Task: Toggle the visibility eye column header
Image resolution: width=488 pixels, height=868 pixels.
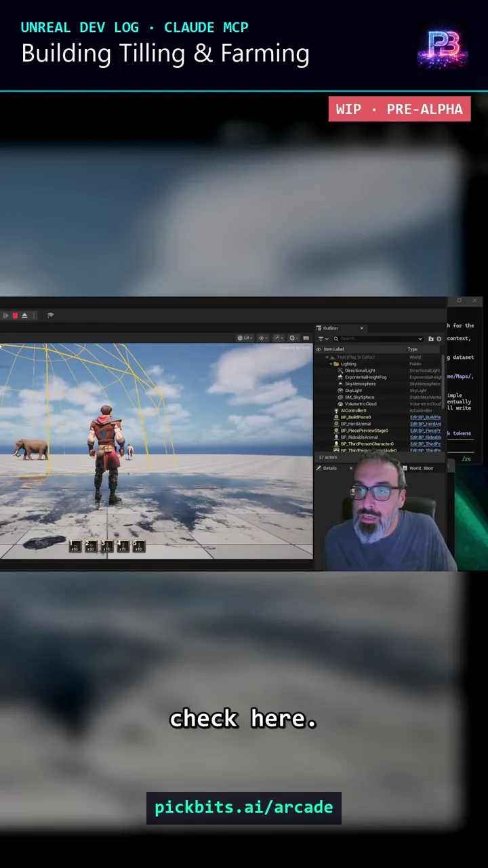Action: coord(319,349)
